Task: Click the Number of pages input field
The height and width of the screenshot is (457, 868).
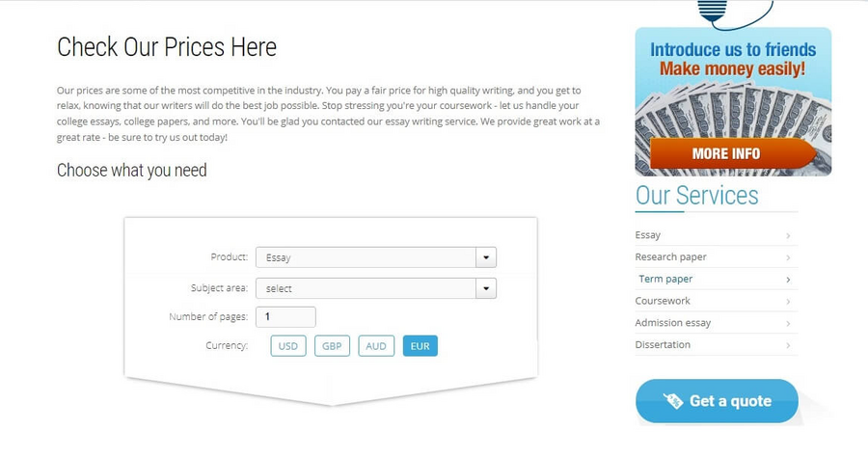Action: (x=285, y=317)
